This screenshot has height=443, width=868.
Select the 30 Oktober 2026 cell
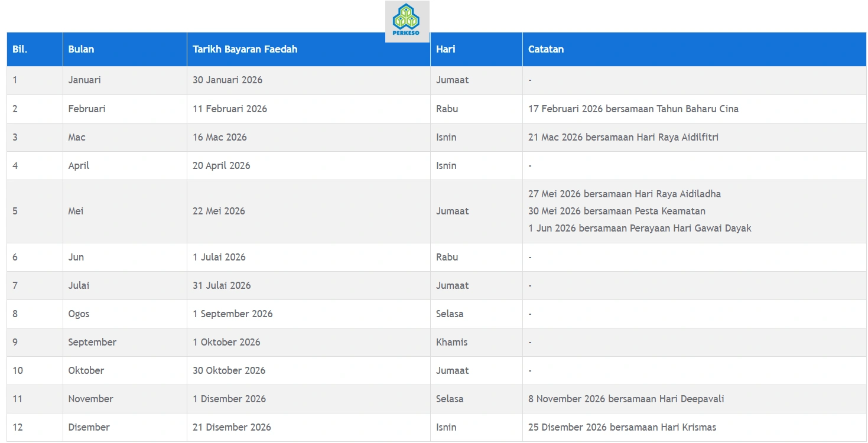click(229, 370)
